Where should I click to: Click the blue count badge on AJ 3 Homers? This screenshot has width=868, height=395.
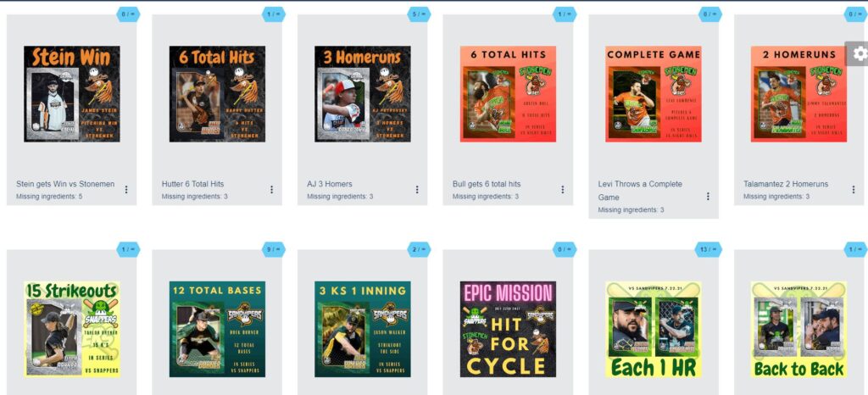tap(419, 14)
